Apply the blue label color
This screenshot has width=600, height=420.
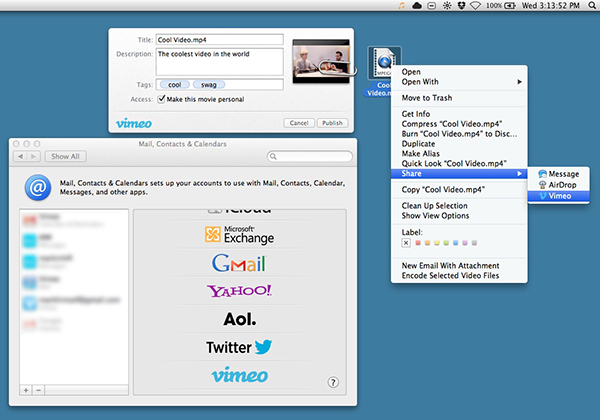tap(455, 243)
